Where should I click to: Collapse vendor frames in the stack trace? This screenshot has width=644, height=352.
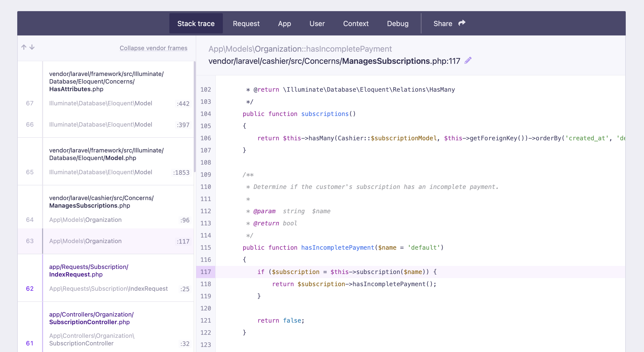(x=153, y=48)
